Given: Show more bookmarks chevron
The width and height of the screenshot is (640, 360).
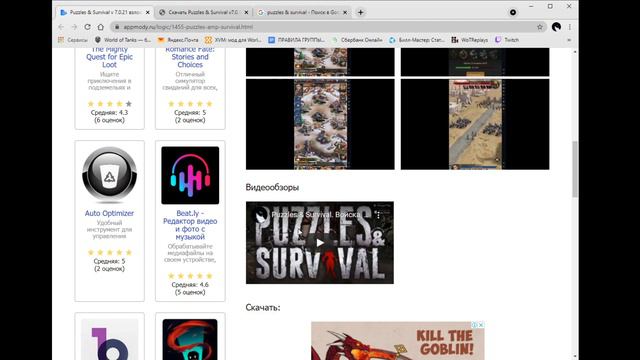Looking at the screenshot, I should pos(569,40).
